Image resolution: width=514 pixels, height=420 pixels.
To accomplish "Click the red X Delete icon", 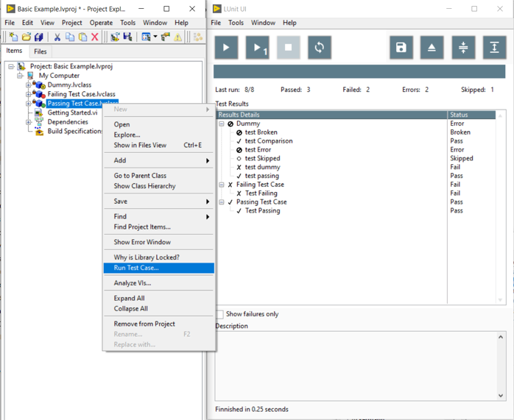I will (95, 37).
